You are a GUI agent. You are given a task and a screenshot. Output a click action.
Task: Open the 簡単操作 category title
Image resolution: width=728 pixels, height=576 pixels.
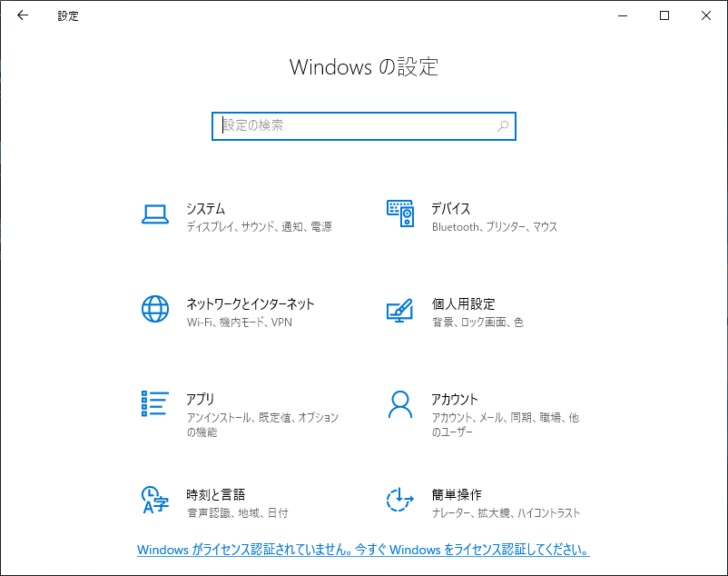457,495
